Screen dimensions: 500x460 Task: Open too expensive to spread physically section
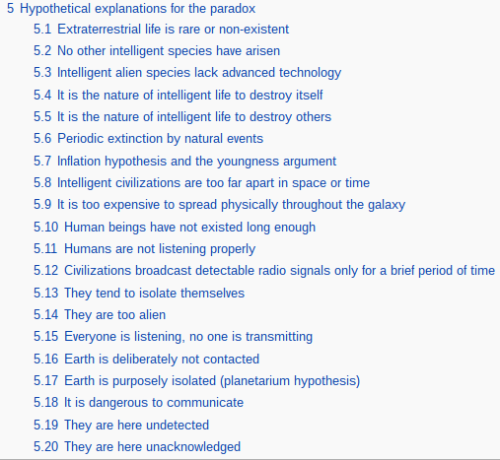click(219, 205)
